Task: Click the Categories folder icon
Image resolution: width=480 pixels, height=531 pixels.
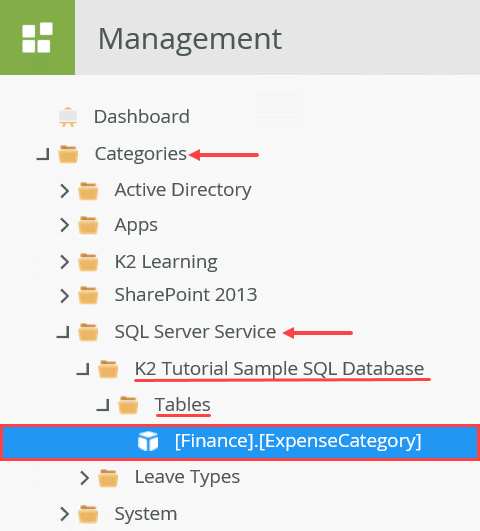Action: [68, 154]
